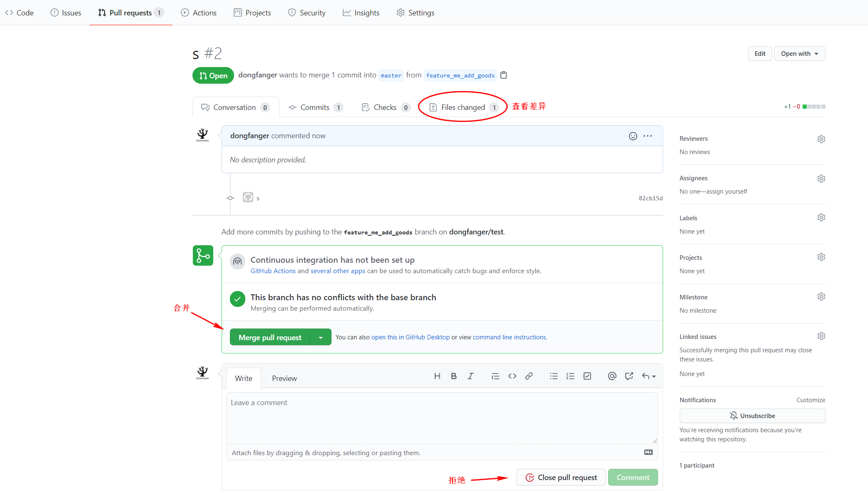Click the diff stat color bar
This screenshot has height=493, width=868.
pos(814,107)
